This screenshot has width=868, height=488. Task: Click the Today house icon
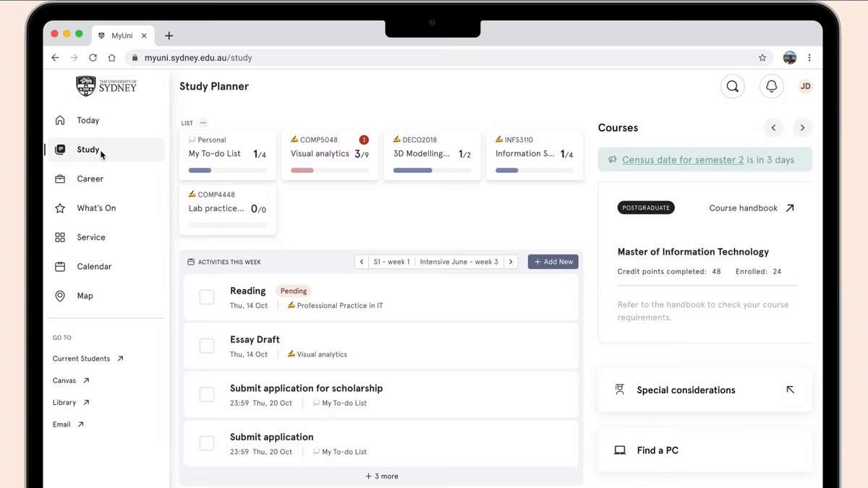(60, 120)
